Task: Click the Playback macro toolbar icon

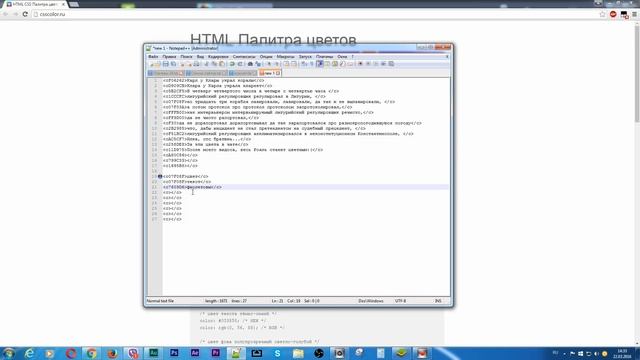Action: pos(376,64)
